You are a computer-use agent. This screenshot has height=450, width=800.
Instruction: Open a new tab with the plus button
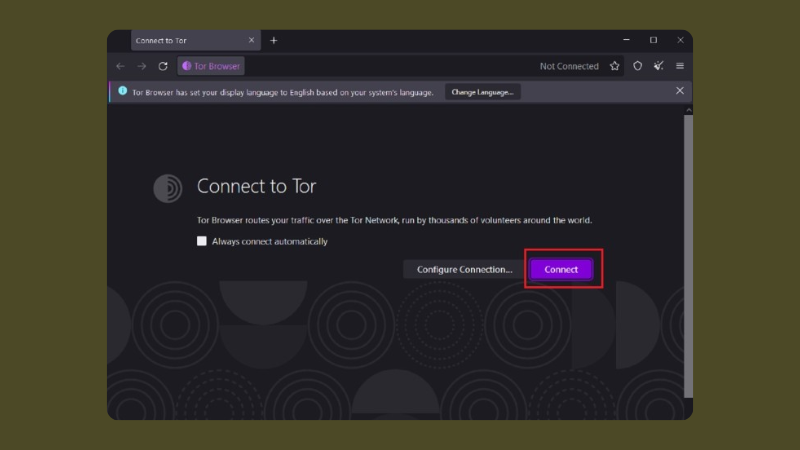[x=273, y=40]
